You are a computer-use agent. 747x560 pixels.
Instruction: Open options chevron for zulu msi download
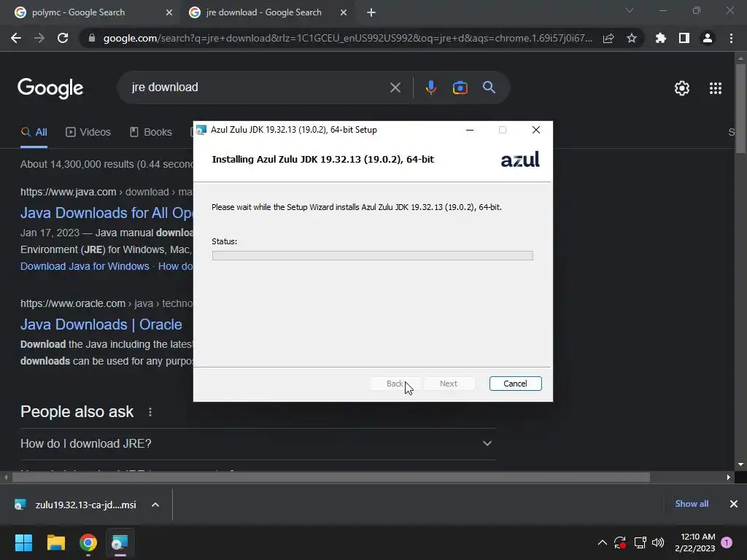pos(155,505)
